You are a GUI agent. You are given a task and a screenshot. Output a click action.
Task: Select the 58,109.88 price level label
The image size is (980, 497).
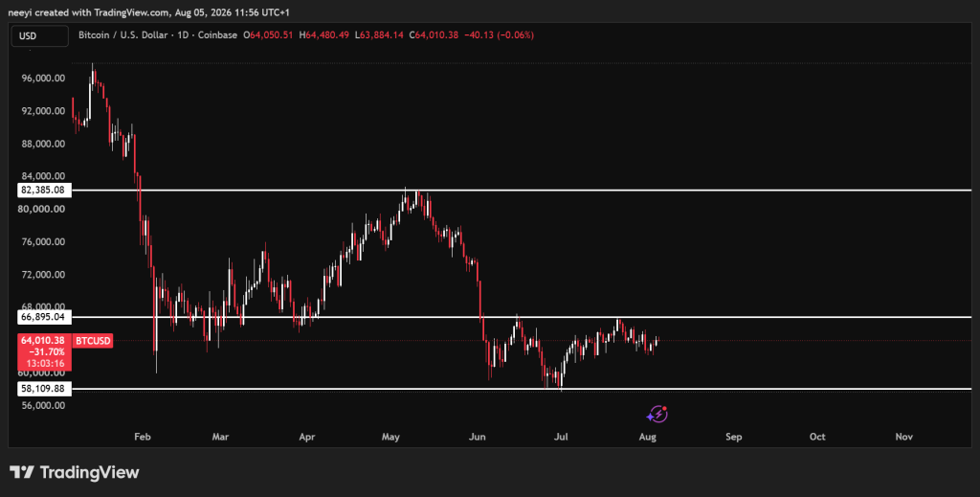click(x=42, y=389)
